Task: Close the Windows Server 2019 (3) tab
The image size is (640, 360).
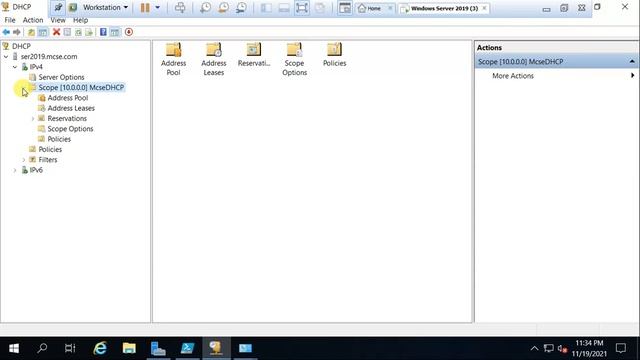Action: coord(484,8)
